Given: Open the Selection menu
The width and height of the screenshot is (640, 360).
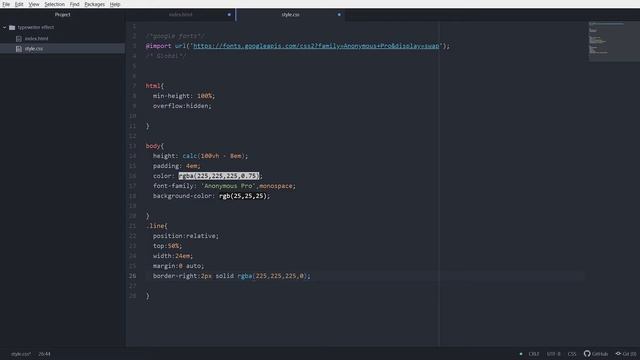Looking at the screenshot, I should pyautogui.click(x=54, y=4).
